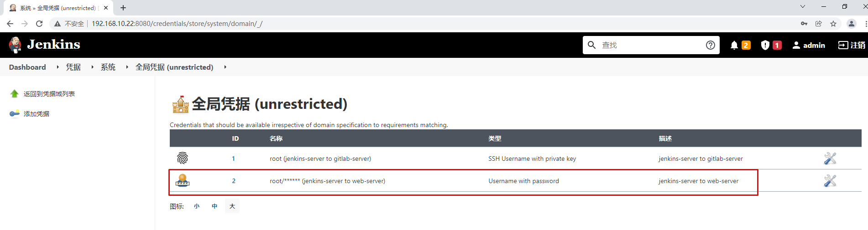868x230 pixels.
Task: Set icon size to 中 (medium)
Action: pos(214,206)
